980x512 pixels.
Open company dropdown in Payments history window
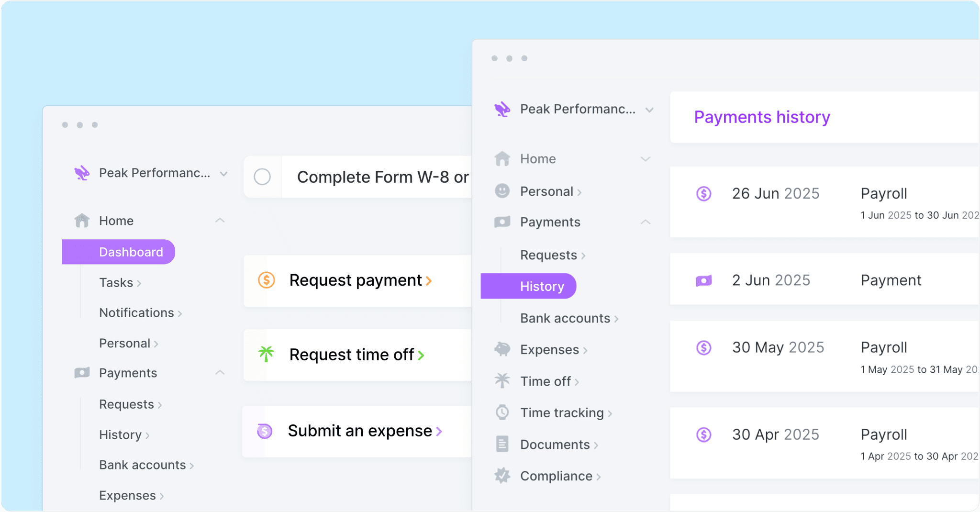(649, 110)
